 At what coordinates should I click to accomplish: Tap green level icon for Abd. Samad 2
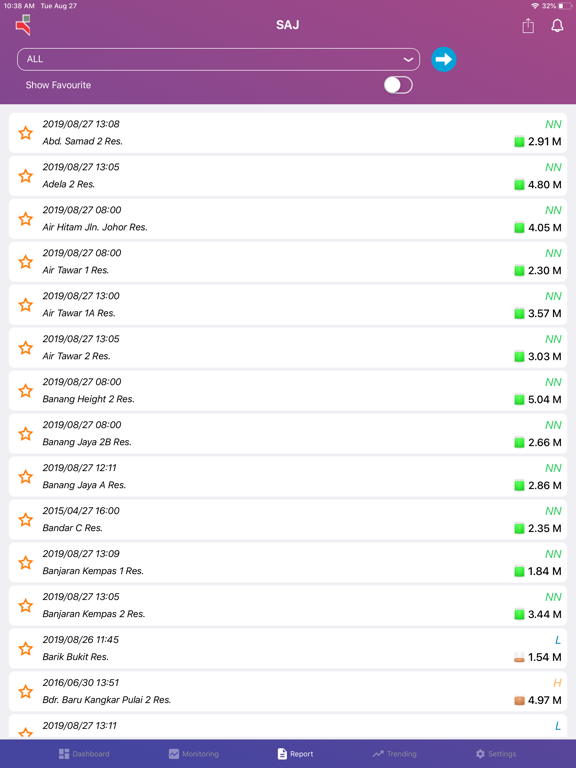tap(519, 142)
